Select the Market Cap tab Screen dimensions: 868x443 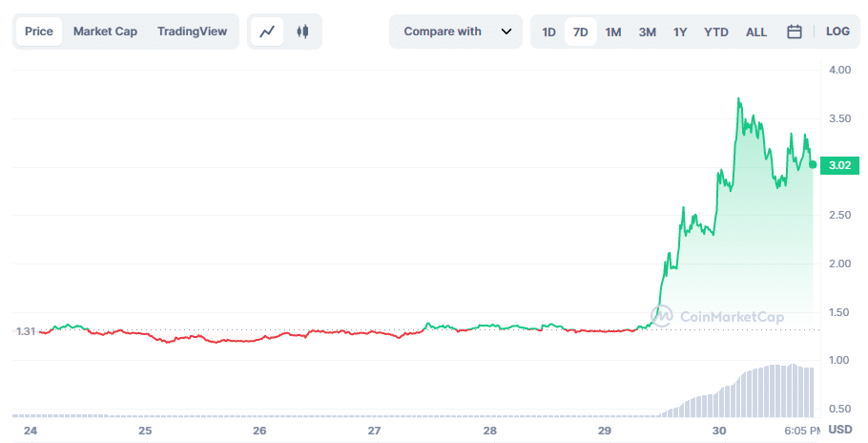click(105, 32)
